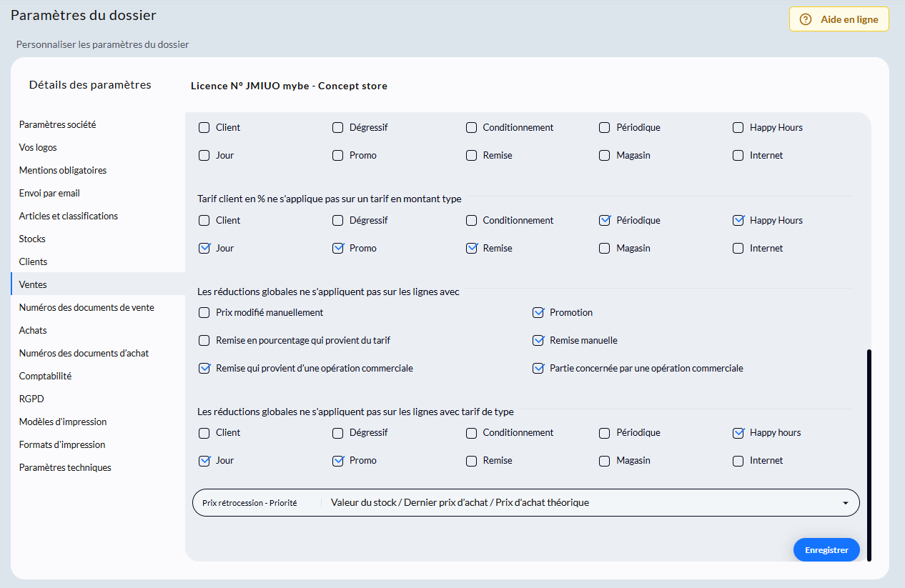Check Remise en pourcentage qui provient du tarif
The height and width of the screenshot is (588, 905).
[204, 340]
